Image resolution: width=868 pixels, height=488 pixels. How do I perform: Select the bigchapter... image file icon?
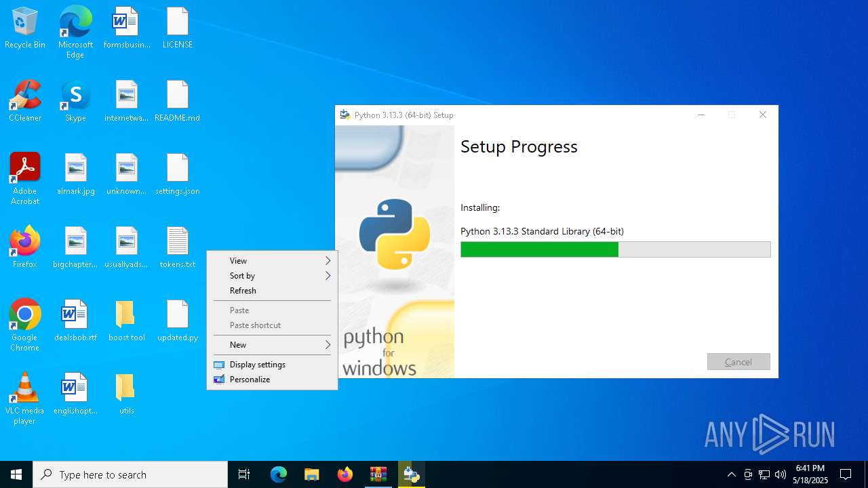pos(75,248)
